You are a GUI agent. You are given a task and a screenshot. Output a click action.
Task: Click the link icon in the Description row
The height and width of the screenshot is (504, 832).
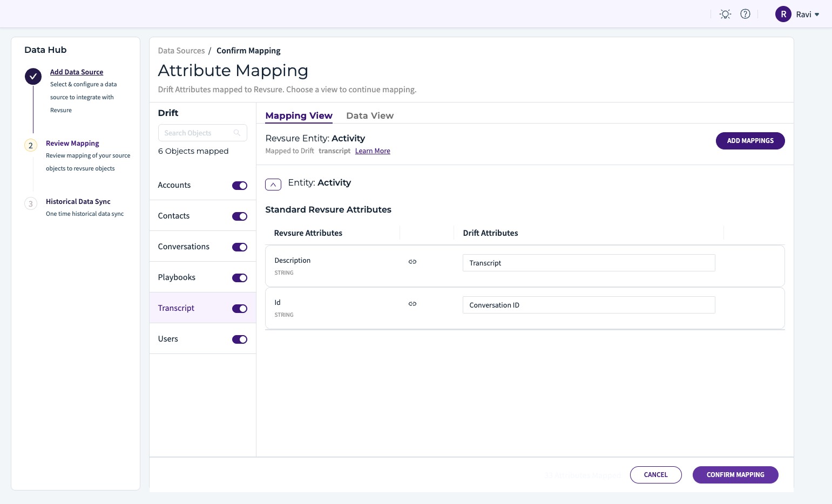[x=412, y=262]
